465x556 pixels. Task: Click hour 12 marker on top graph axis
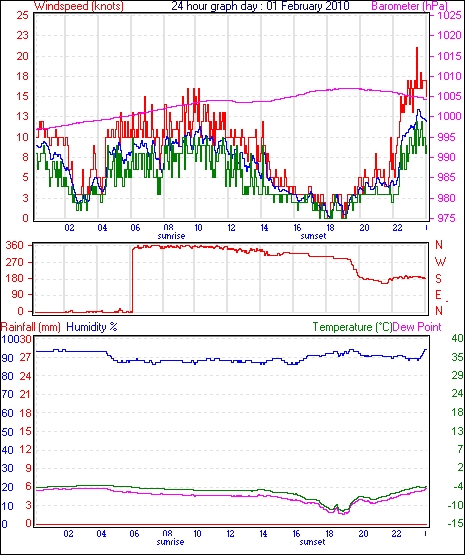click(x=231, y=228)
